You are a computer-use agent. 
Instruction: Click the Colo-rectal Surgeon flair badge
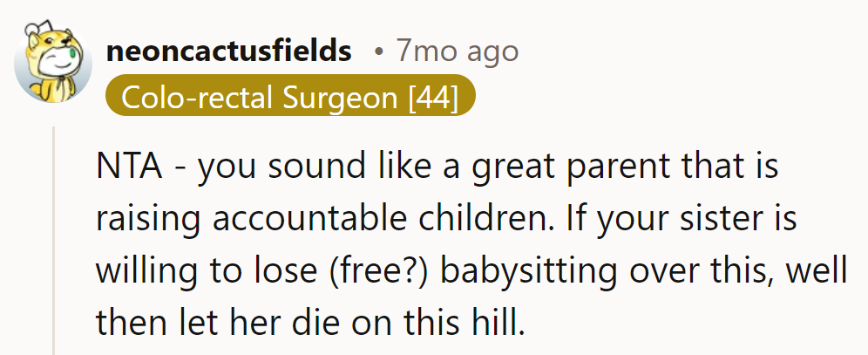pyautogui.click(x=291, y=98)
